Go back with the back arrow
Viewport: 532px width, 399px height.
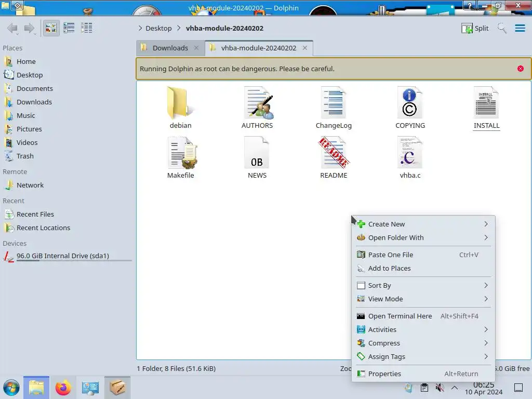coord(12,28)
